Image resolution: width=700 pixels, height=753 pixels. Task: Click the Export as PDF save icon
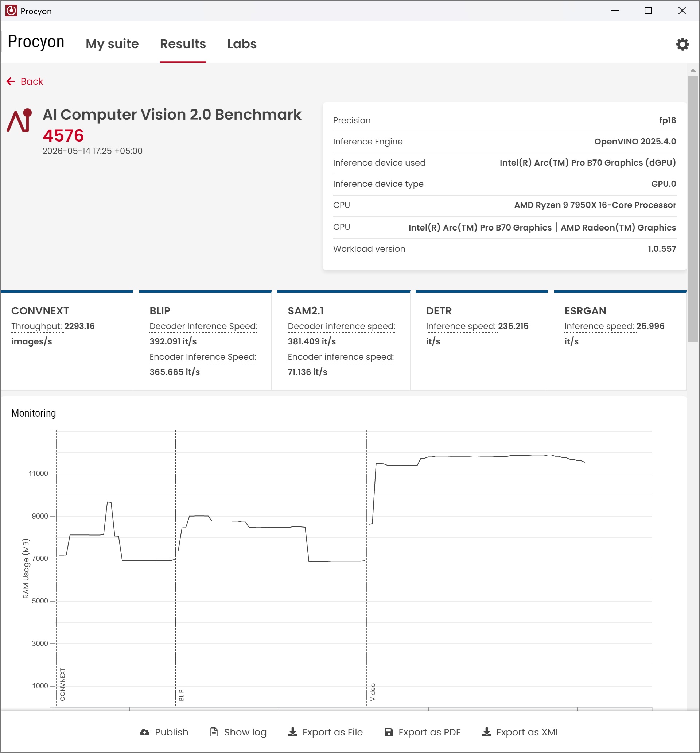click(389, 732)
